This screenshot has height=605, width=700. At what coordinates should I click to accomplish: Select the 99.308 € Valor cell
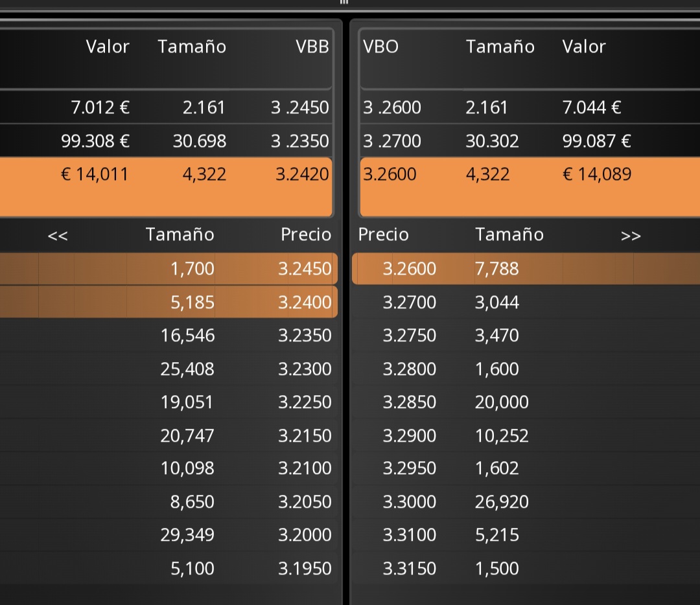[95, 141]
